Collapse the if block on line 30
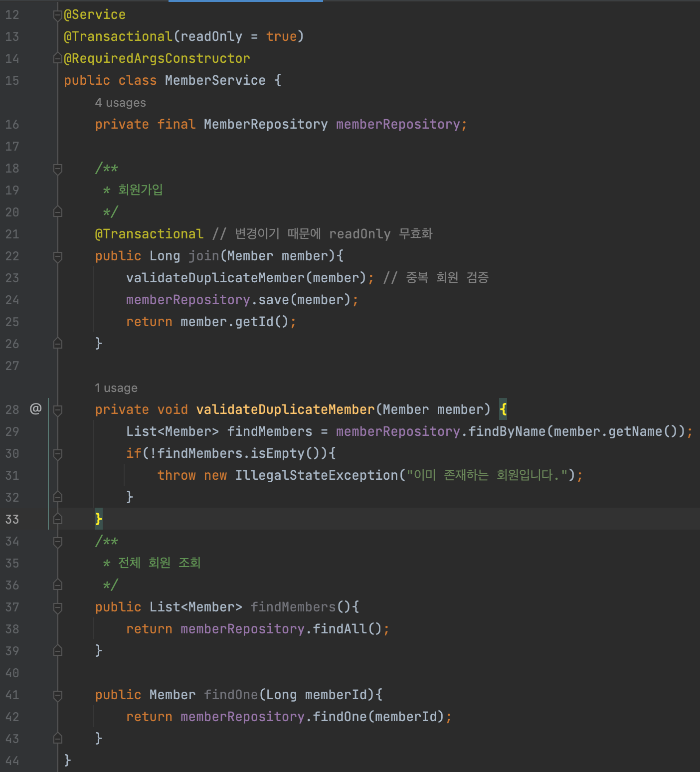 [58, 454]
